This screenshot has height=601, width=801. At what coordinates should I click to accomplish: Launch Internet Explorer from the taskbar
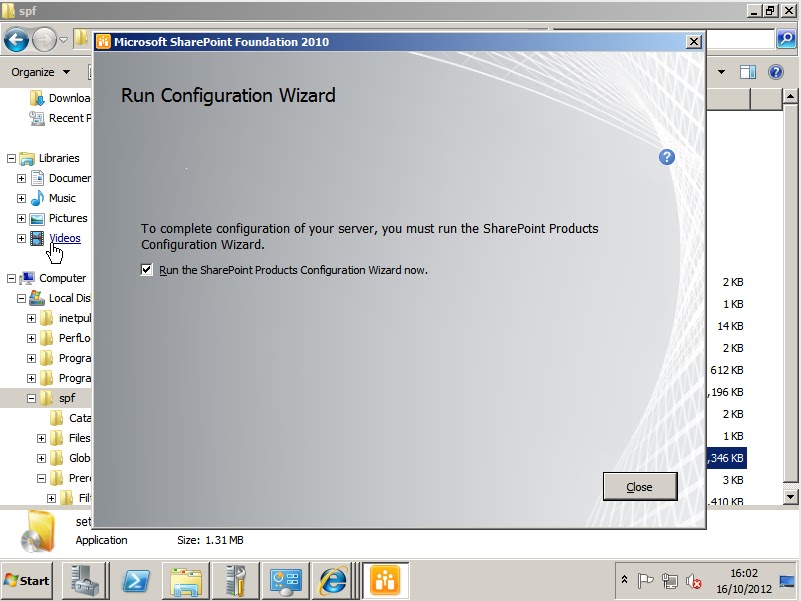(334, 581)
